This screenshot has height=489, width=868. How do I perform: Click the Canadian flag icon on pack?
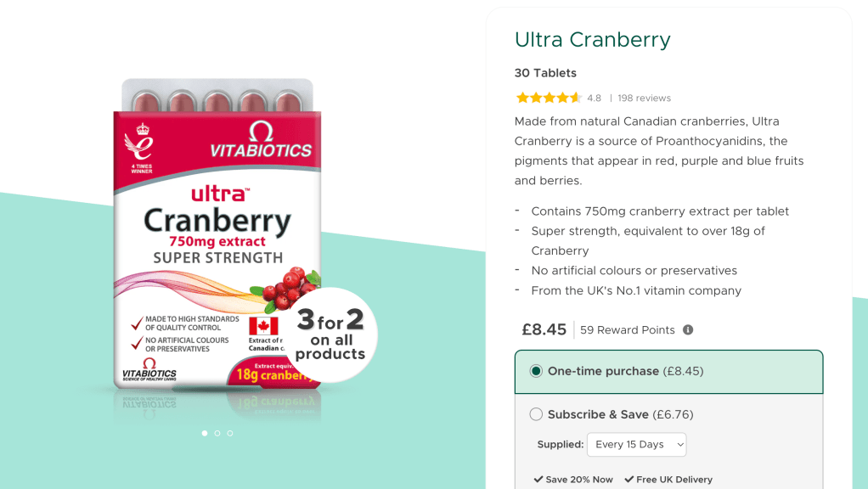263,326
